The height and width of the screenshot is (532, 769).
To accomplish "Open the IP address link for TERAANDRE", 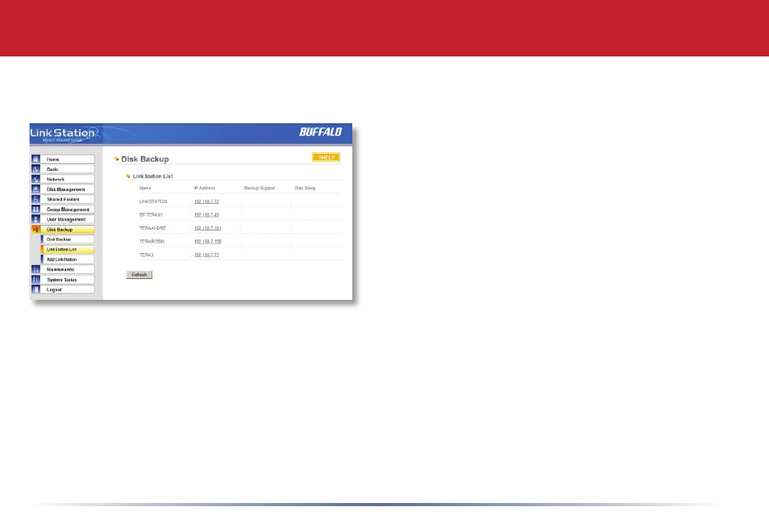I will click(x=208, y=228).
